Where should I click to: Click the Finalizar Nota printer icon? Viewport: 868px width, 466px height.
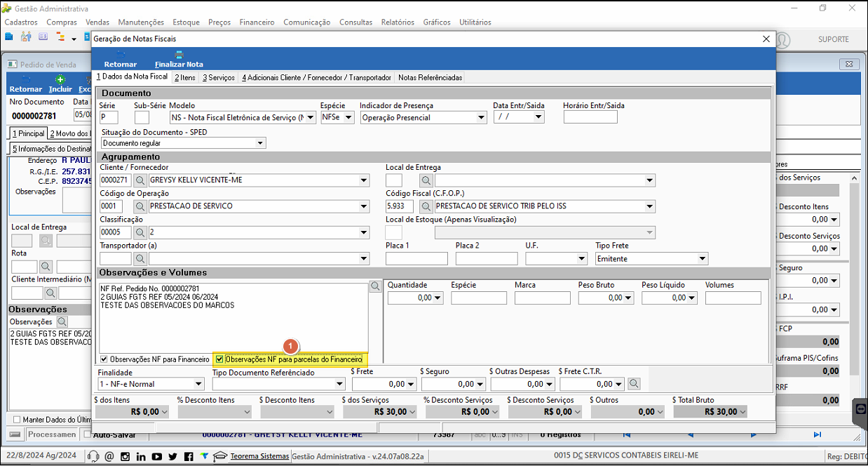click(179, 55)
